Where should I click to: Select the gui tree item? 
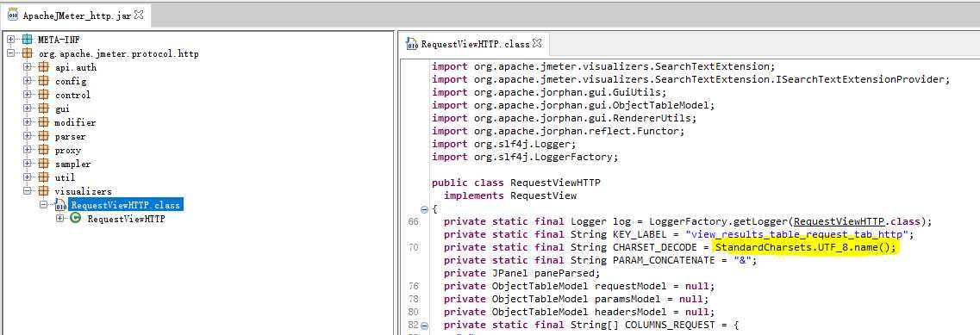(x=63, y=109)
